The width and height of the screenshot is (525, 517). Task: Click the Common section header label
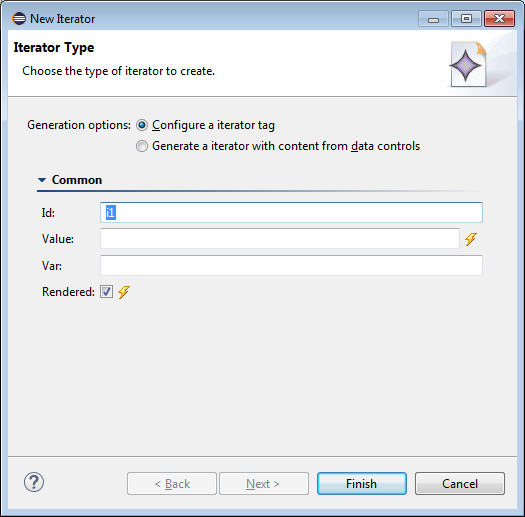(77, 180)
